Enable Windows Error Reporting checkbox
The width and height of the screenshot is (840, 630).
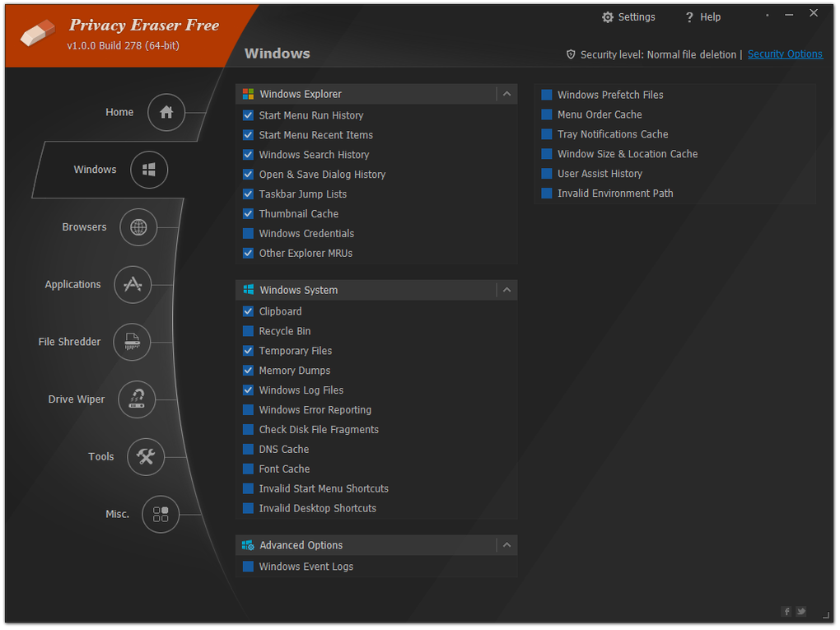click(x=248, y=410)
